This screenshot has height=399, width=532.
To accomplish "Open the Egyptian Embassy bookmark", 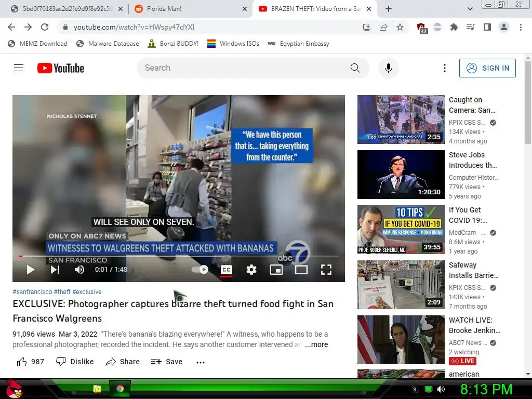I will 298,44.
